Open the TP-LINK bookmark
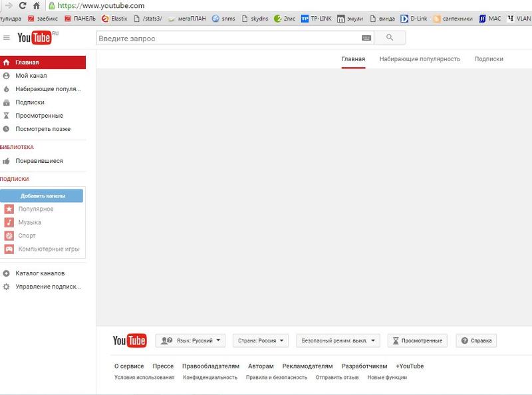This screenshot has height=395, width=532. (x=317, y=19)
